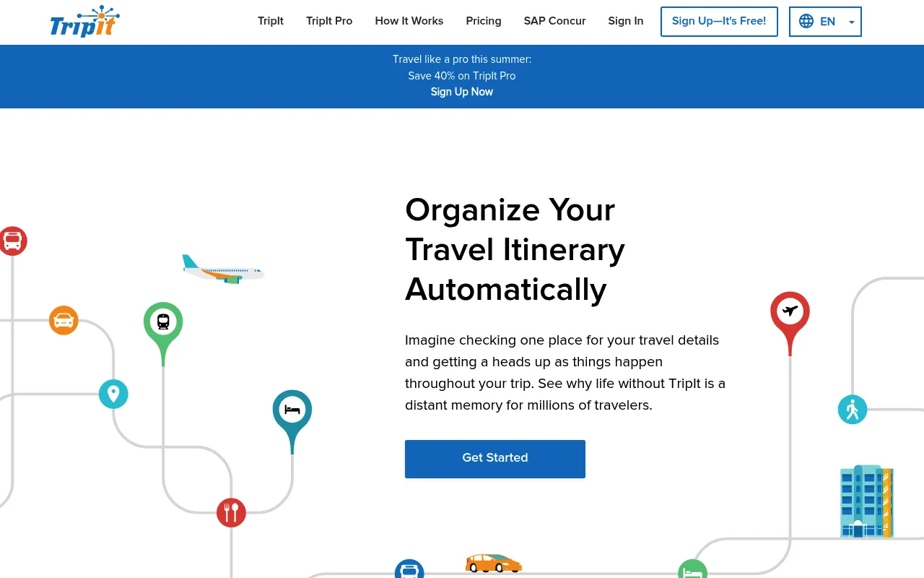Click the orange car illustration at bottom
Image resolution: width=924 pixels, height=578 pixels.
[x=494, y=563]
